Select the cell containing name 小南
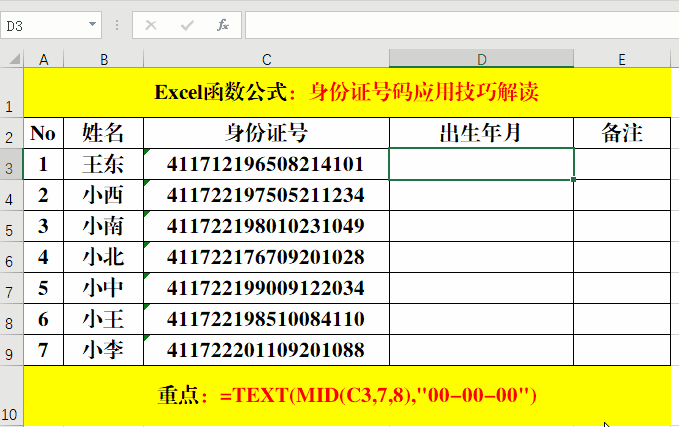This screenshot has width=679, height=427. [103, 226]
